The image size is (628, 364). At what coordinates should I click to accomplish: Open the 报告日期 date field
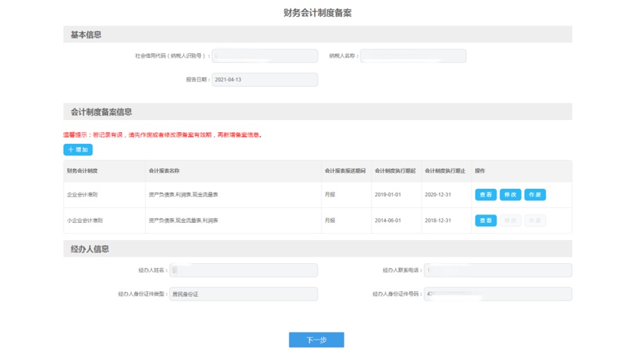pyautogui.click(x=265, y=80)
